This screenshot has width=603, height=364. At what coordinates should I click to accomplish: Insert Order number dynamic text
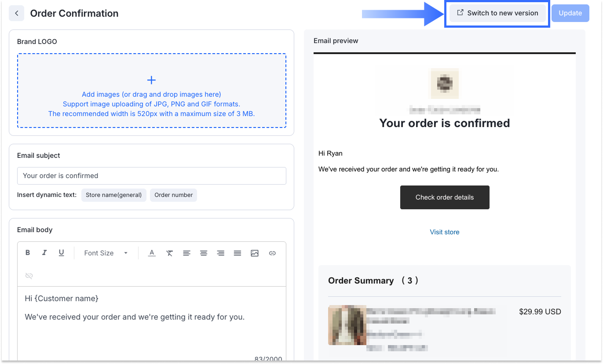point(173,195)
